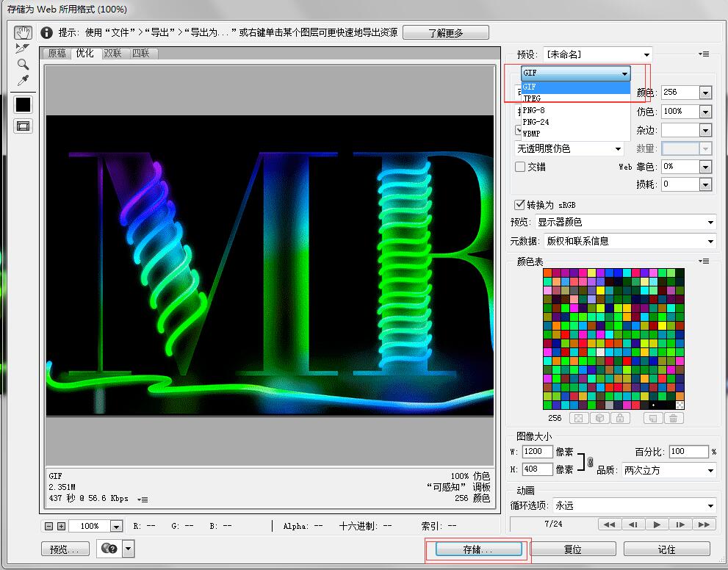Click the width W input field
728x570 pixels.
coord(537,451)
